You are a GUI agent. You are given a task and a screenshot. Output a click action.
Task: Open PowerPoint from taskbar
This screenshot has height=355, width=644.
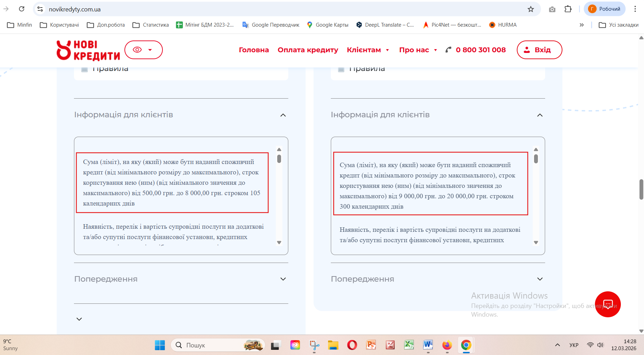point(371,345)
